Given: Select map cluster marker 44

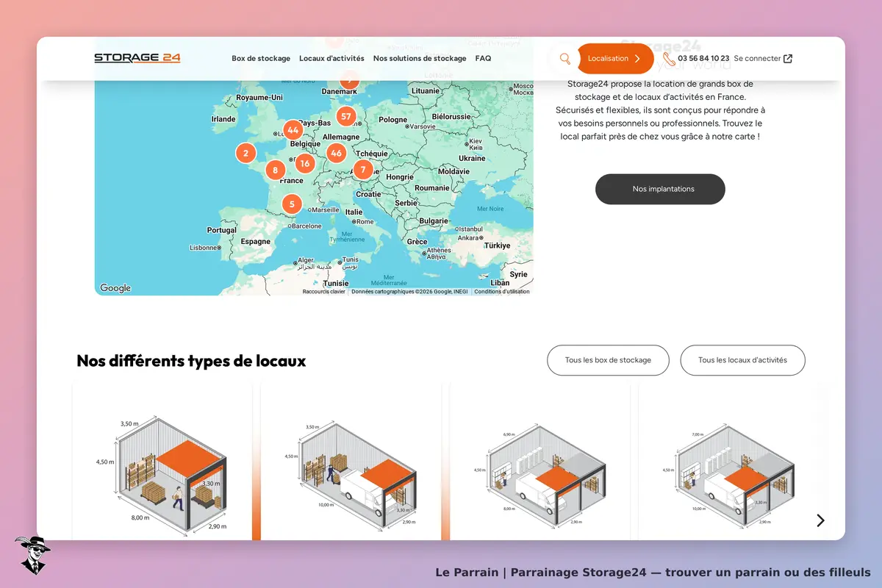Looking at the screenshot, I should (x=293, y=130).
